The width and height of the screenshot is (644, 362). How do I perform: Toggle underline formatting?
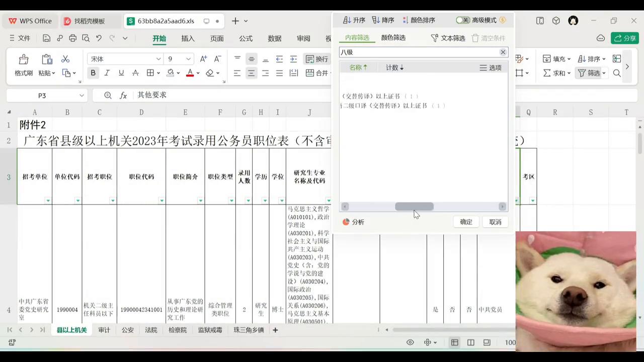[x=121, y=73]
